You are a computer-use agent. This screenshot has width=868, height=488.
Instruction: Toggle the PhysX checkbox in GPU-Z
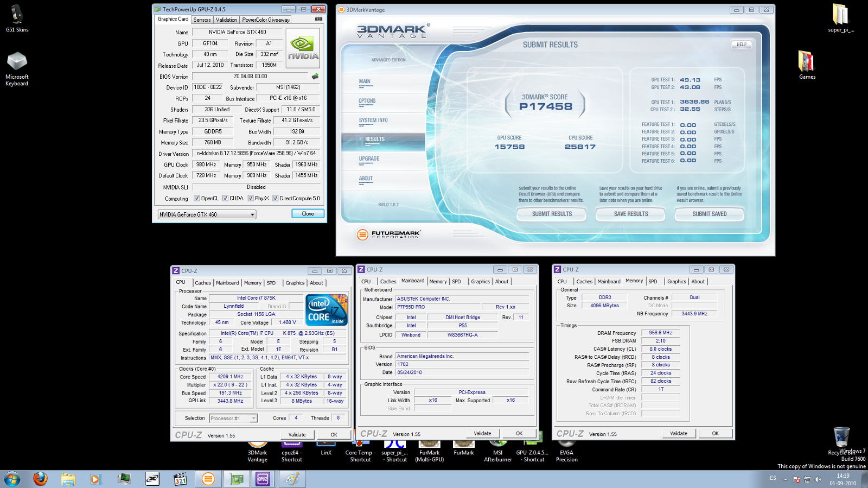coord(251,198)
